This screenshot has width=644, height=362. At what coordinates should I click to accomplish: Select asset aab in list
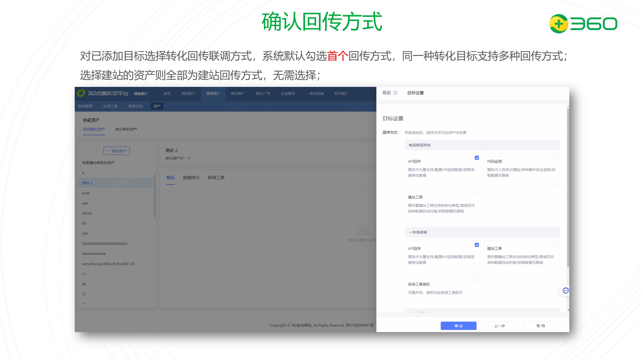[x=116, y=203]
